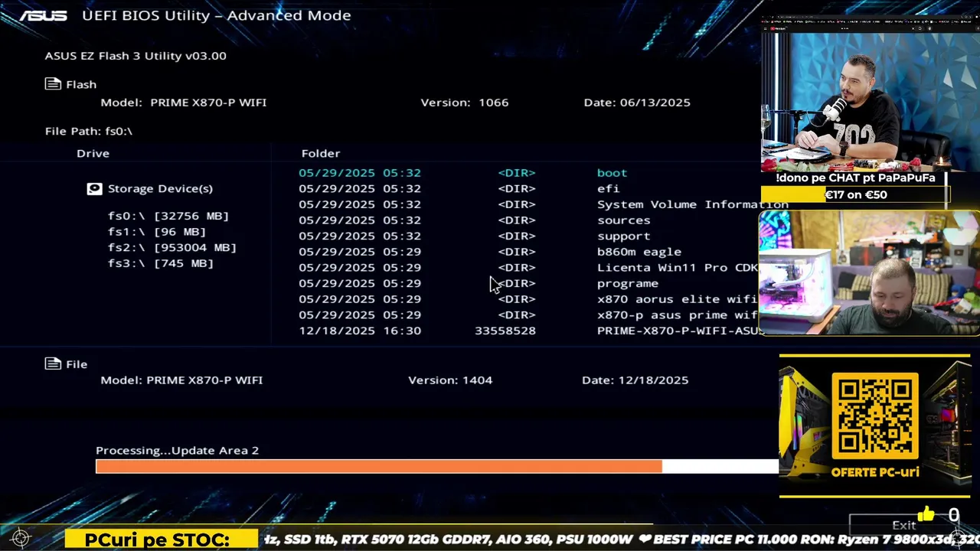The image size is (980, 551).
Task: Select the fs3:\ [745 MB] drive
Action: pyautogui.click(x=161, y=262)
